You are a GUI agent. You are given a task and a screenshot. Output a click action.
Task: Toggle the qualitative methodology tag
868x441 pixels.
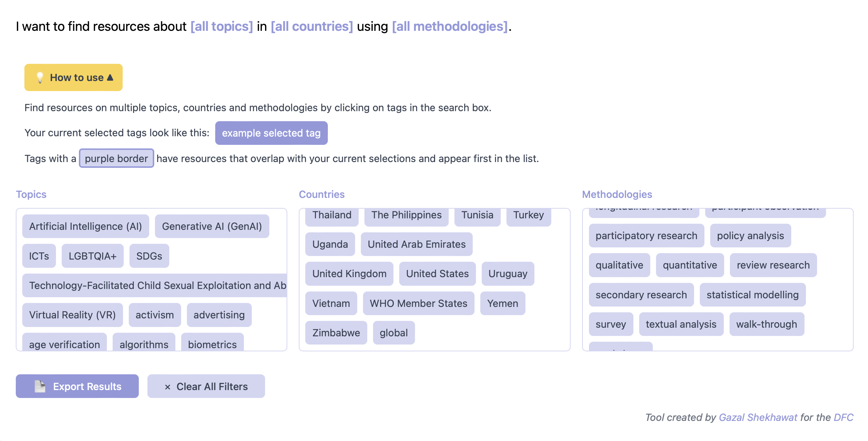(x=619, y=265)
